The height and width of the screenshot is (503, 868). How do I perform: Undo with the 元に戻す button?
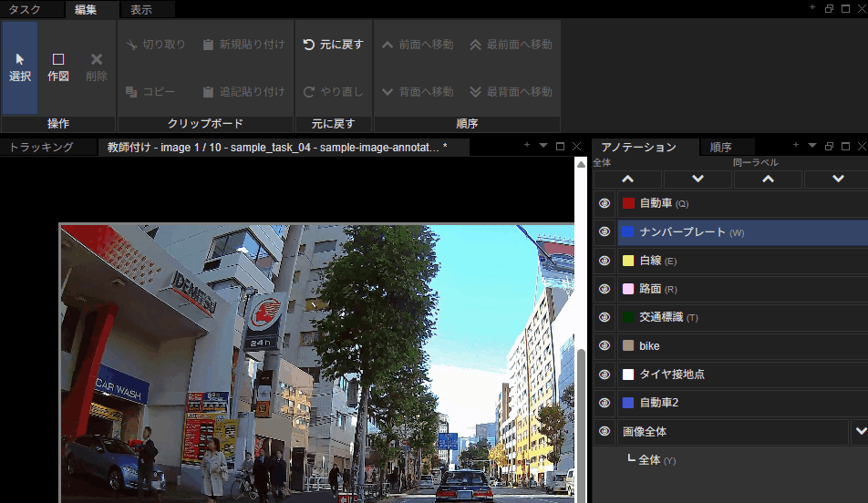pos(334,45)
